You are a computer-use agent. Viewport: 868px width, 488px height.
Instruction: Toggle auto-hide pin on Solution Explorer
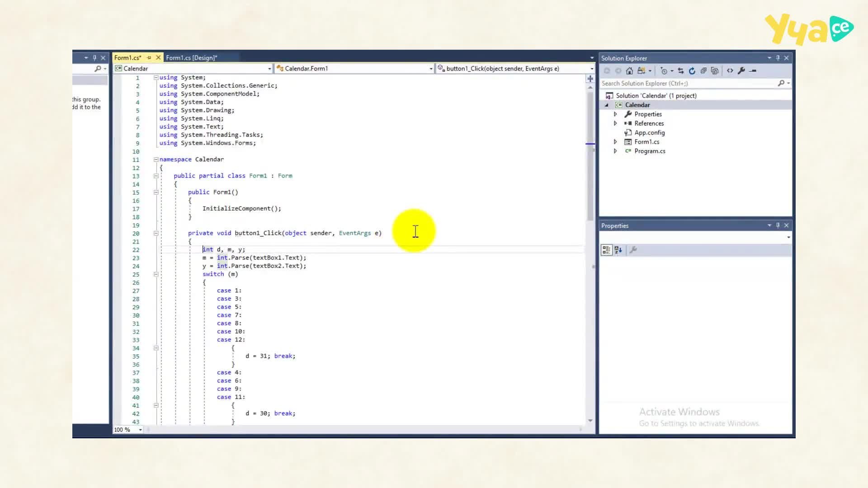click(778, 58)
